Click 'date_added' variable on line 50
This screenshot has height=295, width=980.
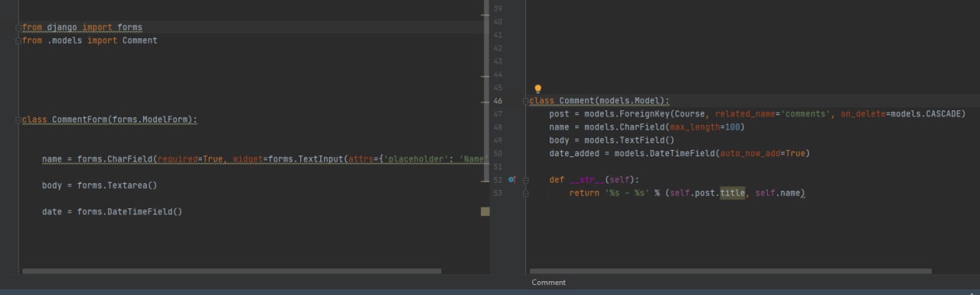[x=574, y=153]
